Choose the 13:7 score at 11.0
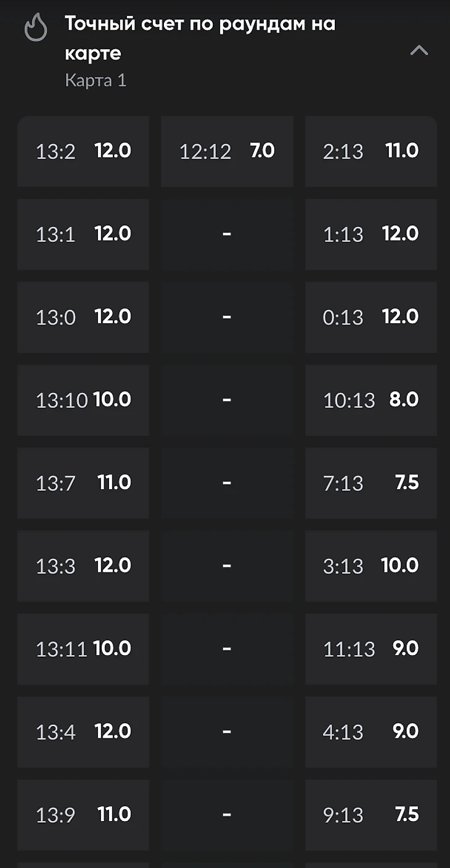 [83, 482]
